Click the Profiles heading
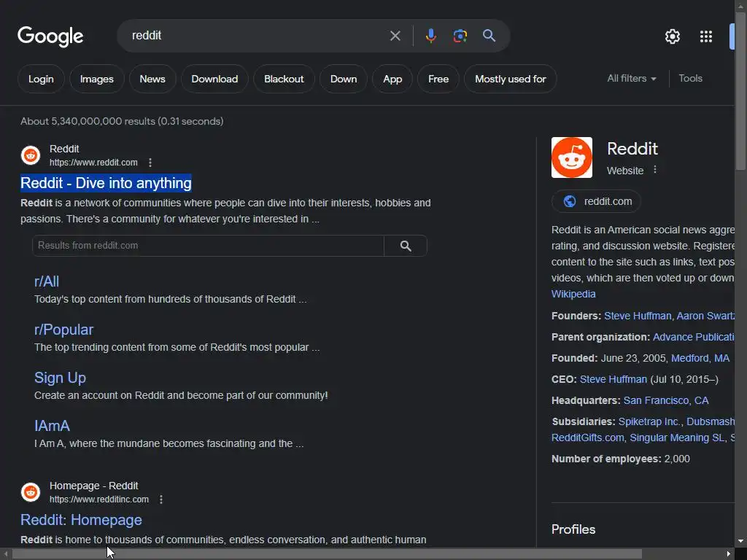 573,529
